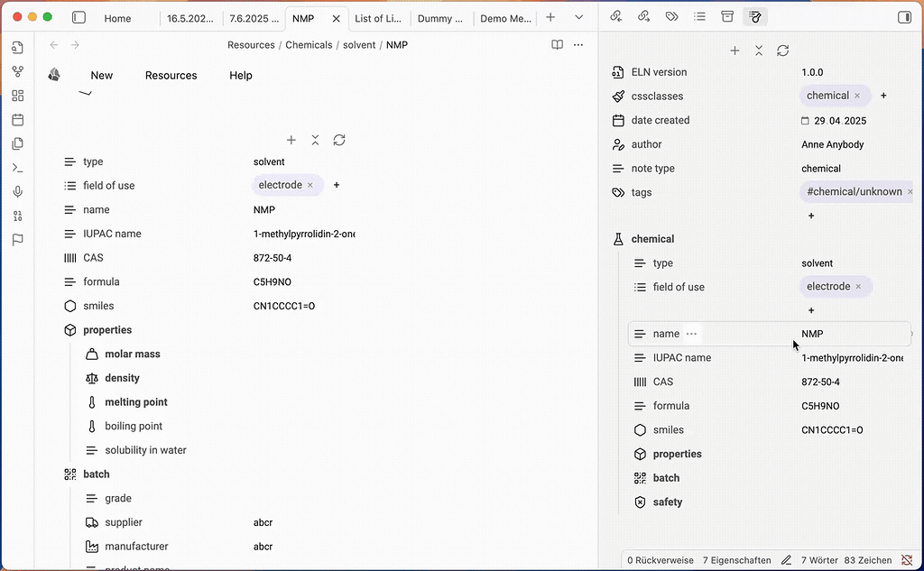Screen dimensions: 924x571
Task: Open archive box pane icon
Action: tap(727, 16)
